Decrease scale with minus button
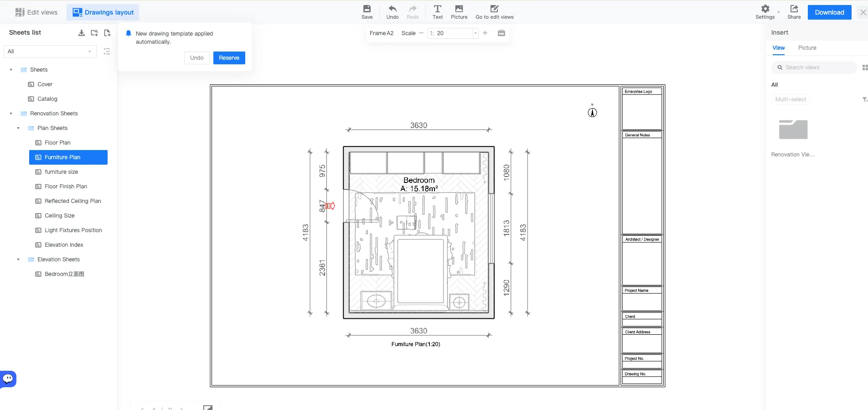This screenshot has width=868, height=410. coord(421,33)
